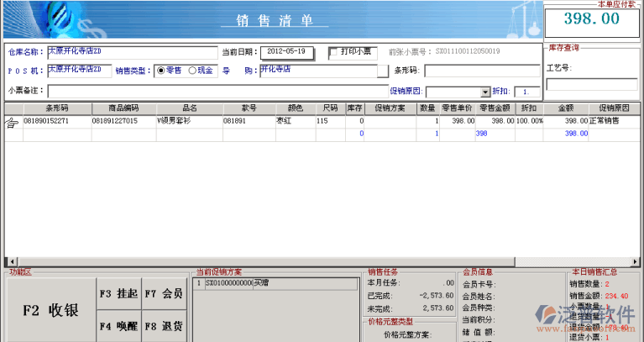Click the 颜色 column header

296,108
